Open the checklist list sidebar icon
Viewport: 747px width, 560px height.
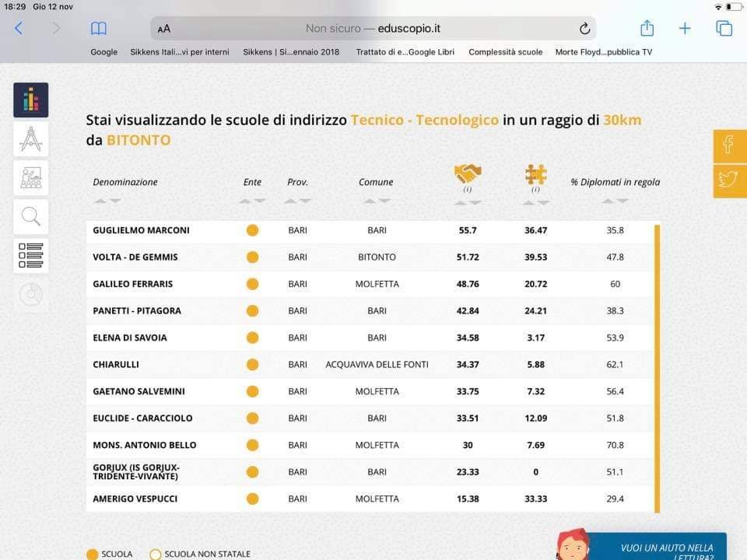31,256
